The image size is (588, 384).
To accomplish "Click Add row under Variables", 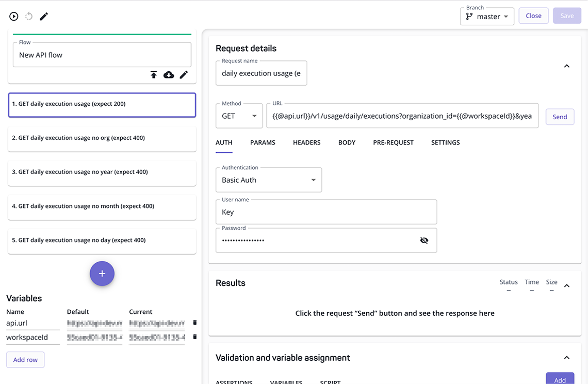I will click(25, 360).
